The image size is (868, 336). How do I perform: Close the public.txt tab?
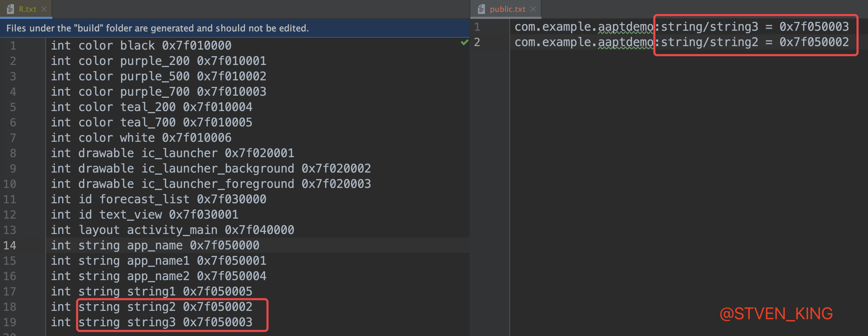click(533, 9)
